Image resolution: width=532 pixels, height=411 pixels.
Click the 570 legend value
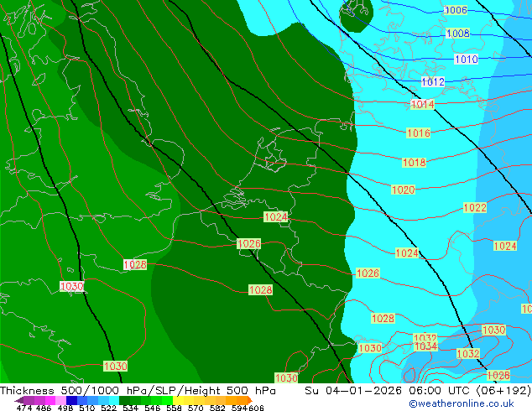(x=196, y=408)
